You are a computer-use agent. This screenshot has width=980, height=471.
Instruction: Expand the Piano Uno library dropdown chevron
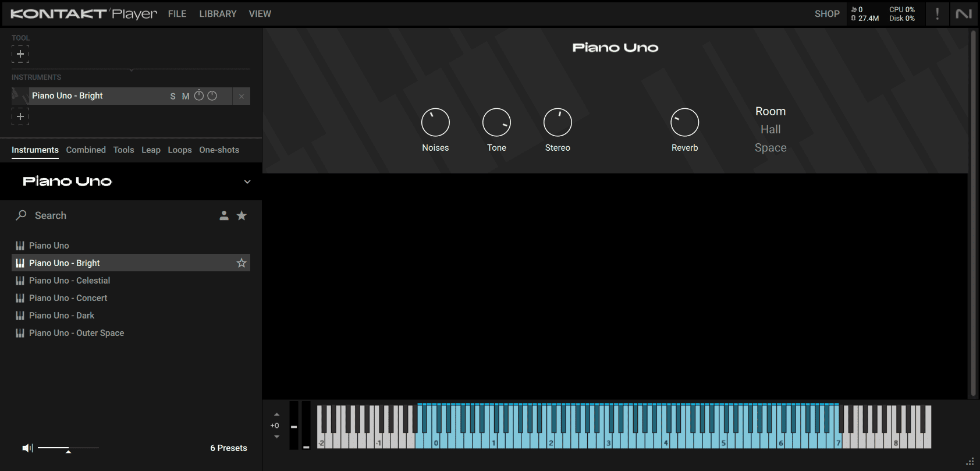[x=247, y=182]
